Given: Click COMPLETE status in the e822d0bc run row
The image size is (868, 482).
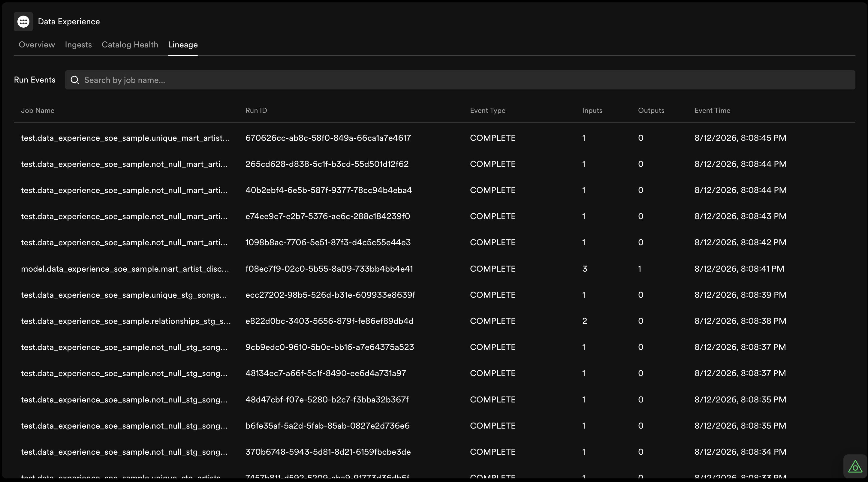Looking at the screenshot, I should coord(493,321).
